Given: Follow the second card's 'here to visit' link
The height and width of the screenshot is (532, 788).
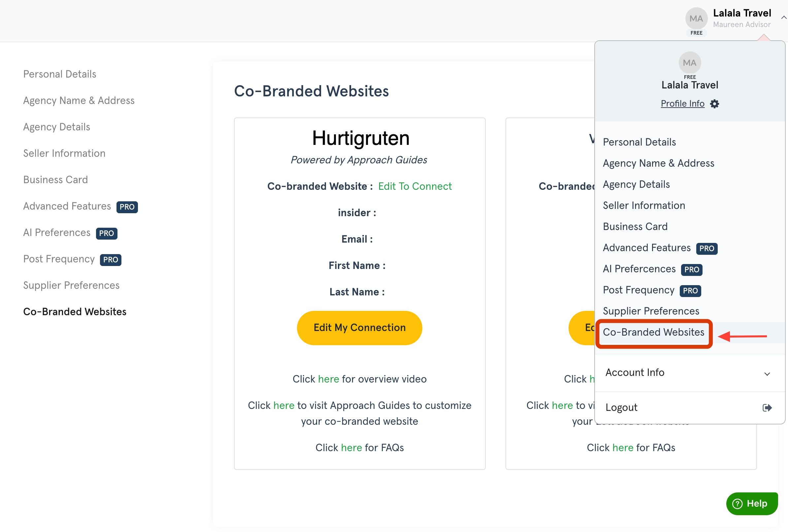Looking at the screenshot, I should coord(562,405).
